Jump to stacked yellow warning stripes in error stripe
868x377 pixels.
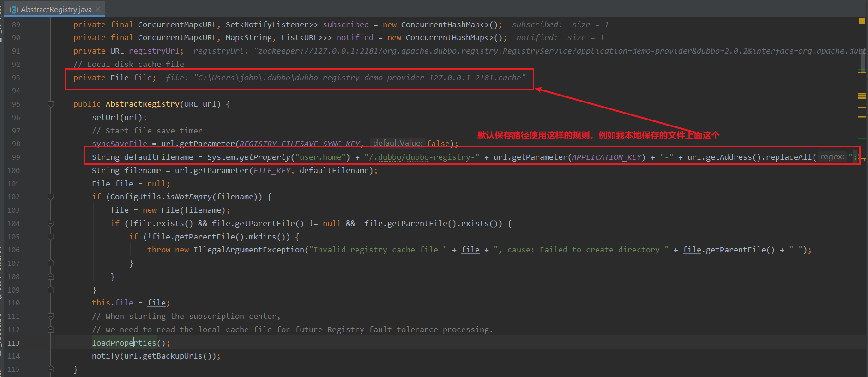(862, 96)
